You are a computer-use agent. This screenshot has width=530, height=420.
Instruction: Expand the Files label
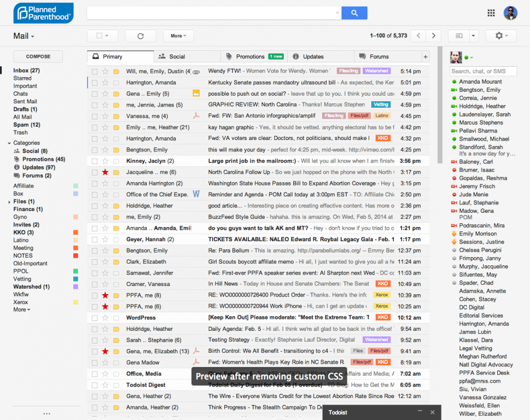click(x=9, y=202)
